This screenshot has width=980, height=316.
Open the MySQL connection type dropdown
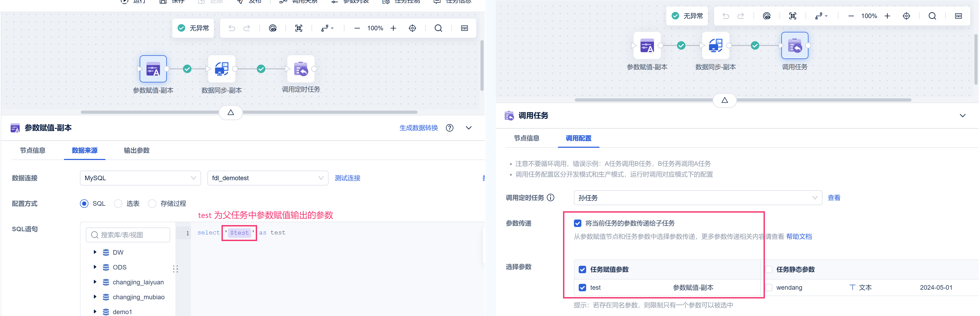[x=140, y=178]
